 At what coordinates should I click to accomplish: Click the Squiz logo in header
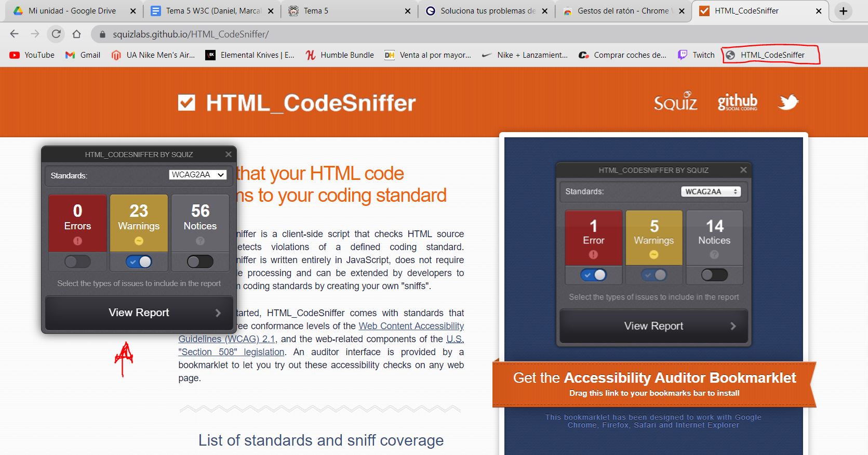(675, 102)
